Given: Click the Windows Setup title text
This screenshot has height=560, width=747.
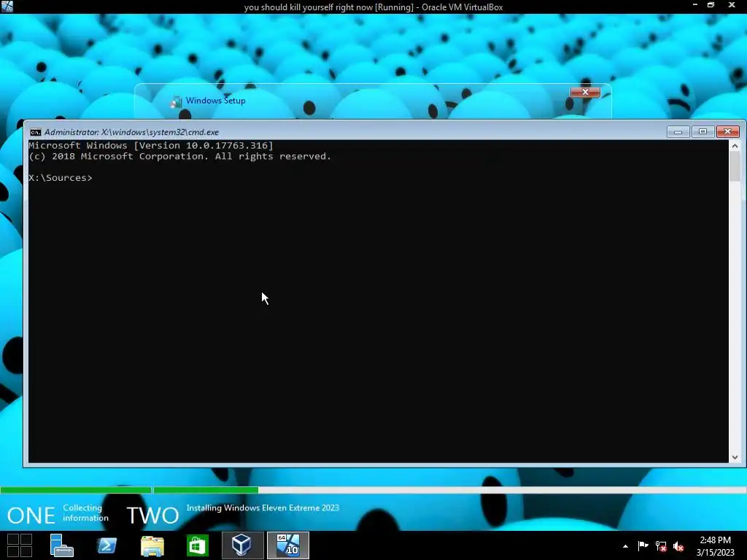Looking at the screenshot, I should 215,101.
